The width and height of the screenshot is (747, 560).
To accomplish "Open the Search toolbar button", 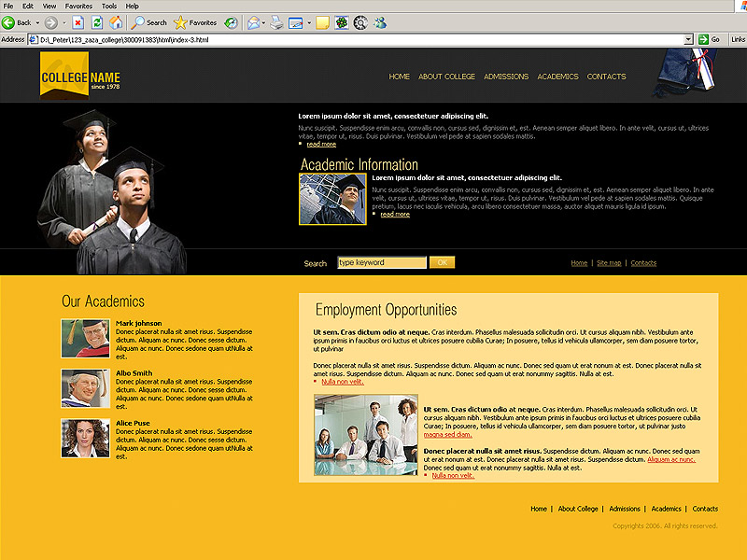I will (x=149, y=21).
